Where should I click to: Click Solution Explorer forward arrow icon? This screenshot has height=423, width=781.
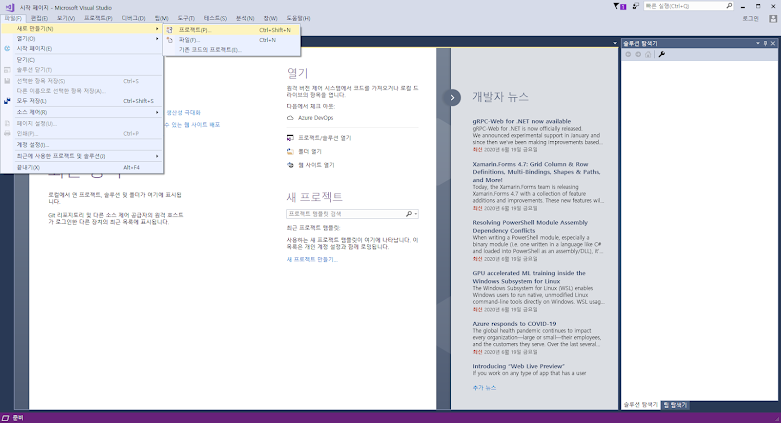pos(638,54)
